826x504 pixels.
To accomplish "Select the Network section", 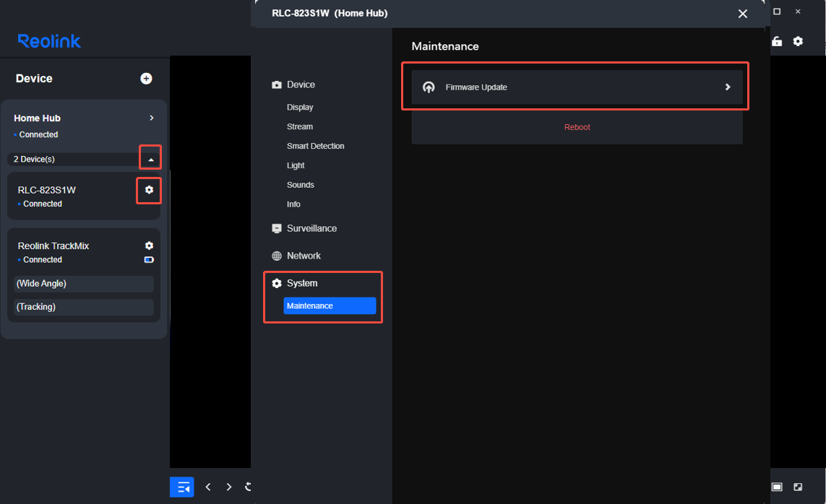I will (x=304, y=256).
